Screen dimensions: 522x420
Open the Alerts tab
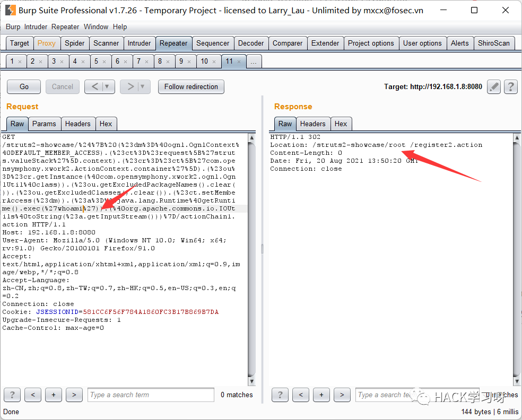click(460, 43)
